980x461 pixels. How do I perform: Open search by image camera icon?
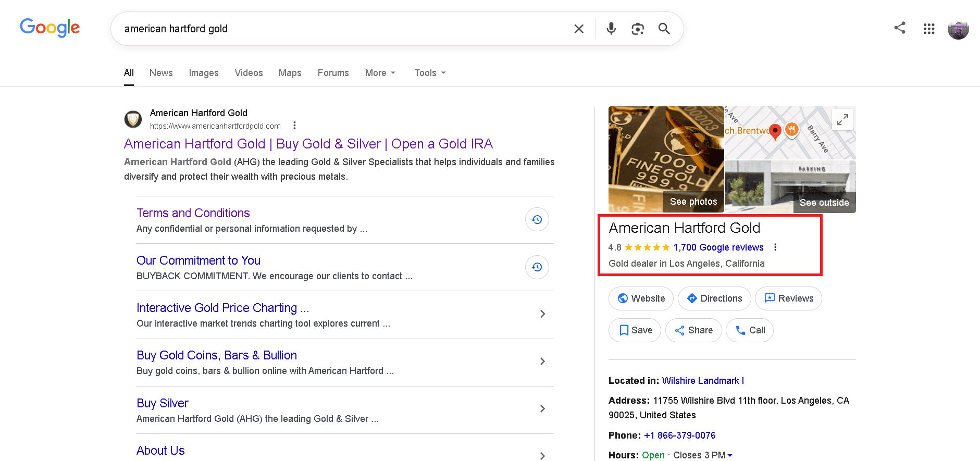pyautogui.click(x=638, y=29)
